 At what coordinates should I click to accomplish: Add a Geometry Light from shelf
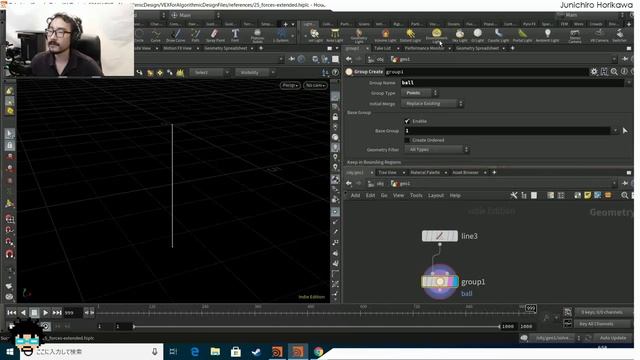[x=359, y=36]
